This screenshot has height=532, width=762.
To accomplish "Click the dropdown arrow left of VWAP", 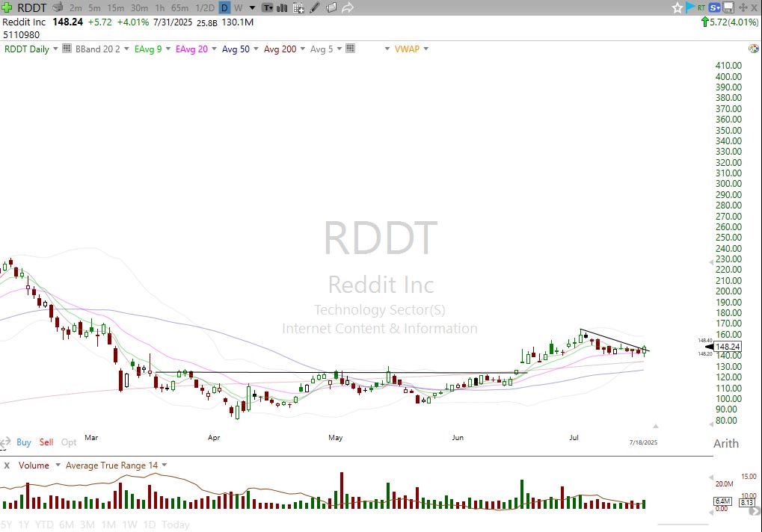I will 387,49.
